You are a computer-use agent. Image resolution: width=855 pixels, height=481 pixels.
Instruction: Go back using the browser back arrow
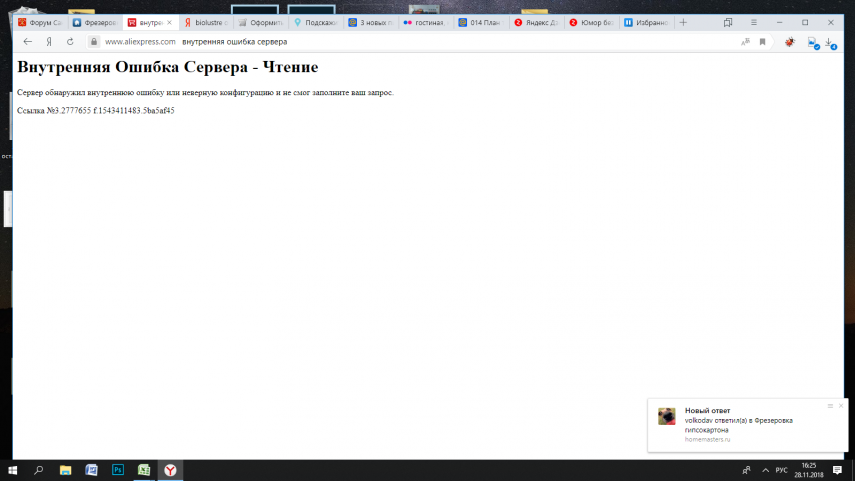coord(27,42)
